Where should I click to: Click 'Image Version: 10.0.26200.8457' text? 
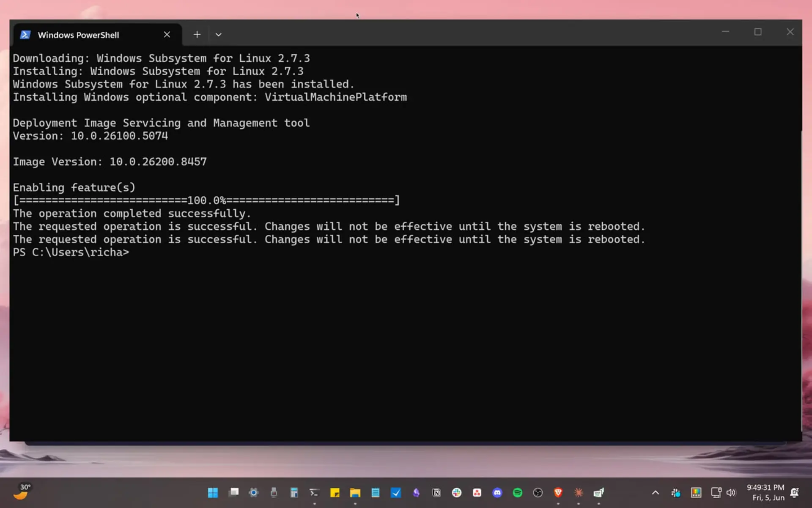click(x=110, y=162)
